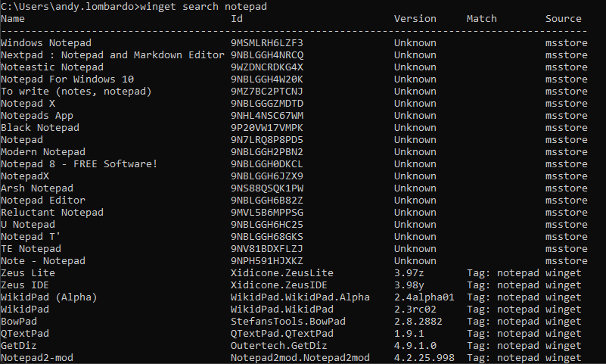Screen dimensions: 606x364
Task: Click the Id 'QTextPad.QTextPad'
Action: [281, 334]
